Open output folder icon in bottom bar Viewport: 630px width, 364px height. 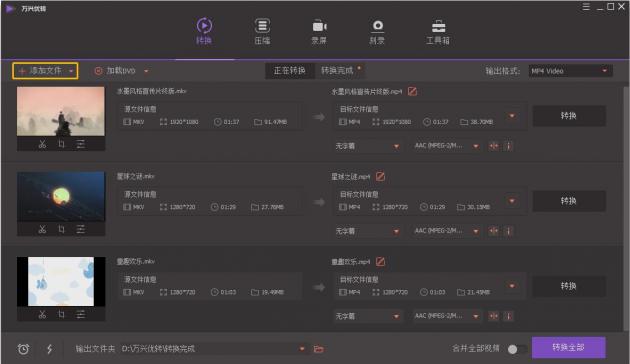[319, 349]
